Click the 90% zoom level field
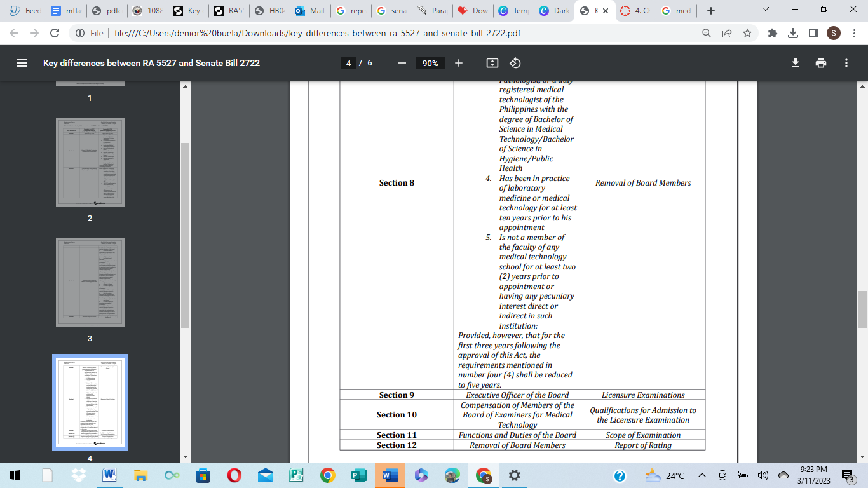 click(430, 63)
